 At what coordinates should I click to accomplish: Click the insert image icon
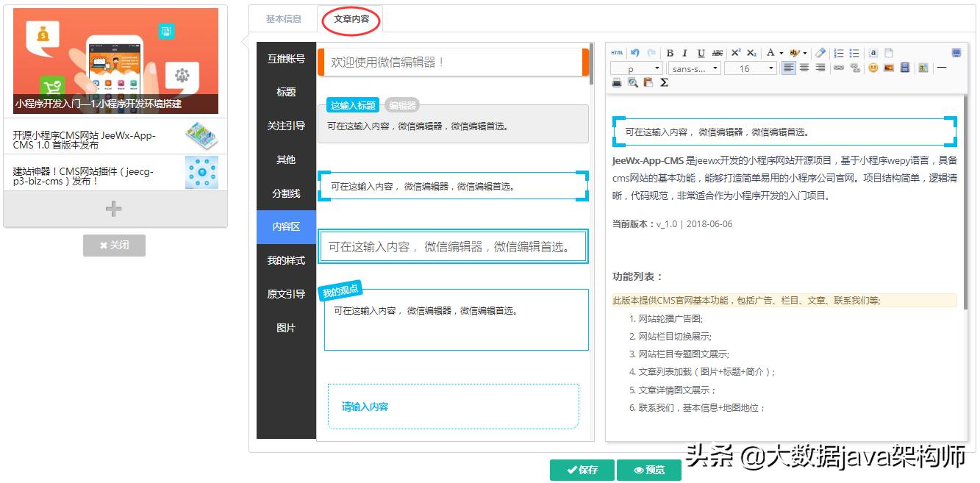click(x=887, y=68)
